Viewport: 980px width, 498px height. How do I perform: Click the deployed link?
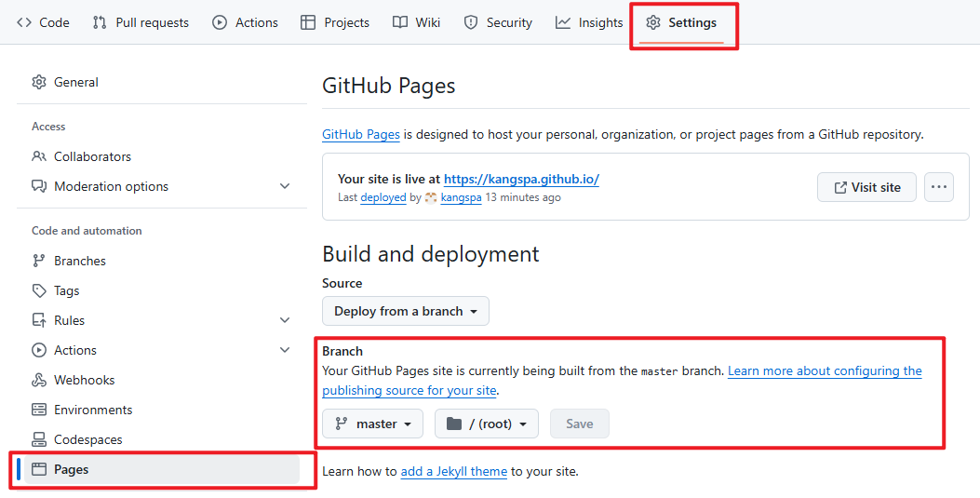tap(383, 197)
